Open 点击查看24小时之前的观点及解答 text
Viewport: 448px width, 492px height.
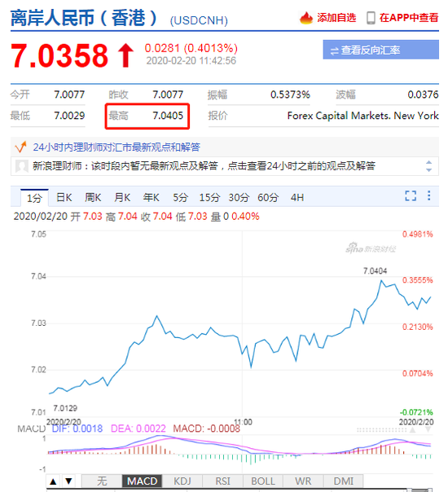(x=301, y=165)
